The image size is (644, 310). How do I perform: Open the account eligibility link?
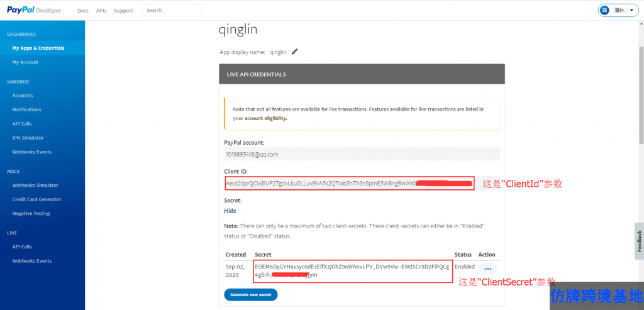(265, 118)
